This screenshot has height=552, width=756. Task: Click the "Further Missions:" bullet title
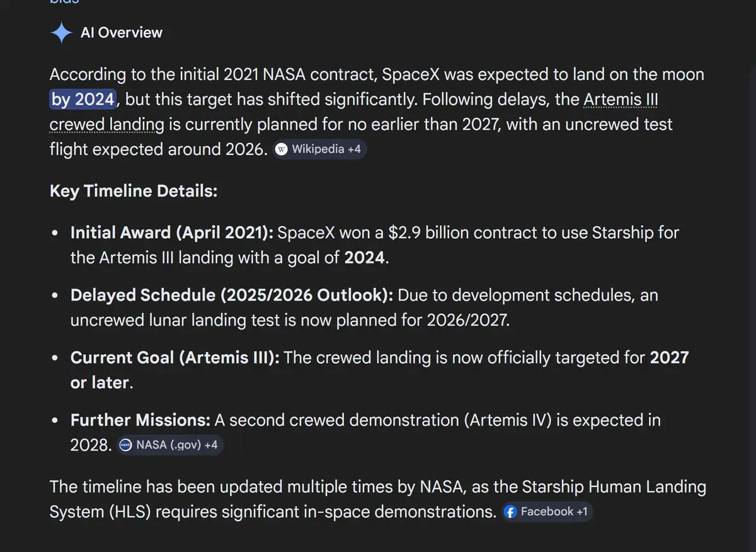tap(140, 420)
